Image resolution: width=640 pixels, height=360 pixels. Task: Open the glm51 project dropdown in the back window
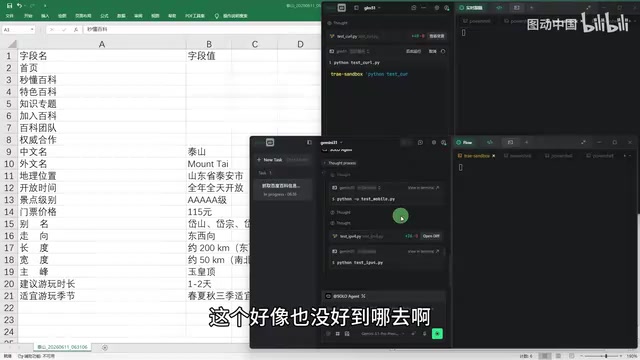372,8
